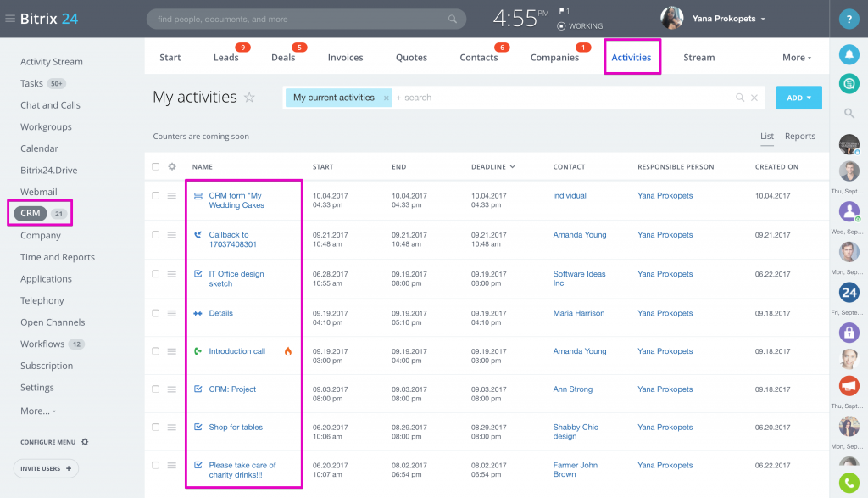Open row menu for Shop for tables
The height and width of the screenshot is (498, 868).
click(x=171, y=428)
